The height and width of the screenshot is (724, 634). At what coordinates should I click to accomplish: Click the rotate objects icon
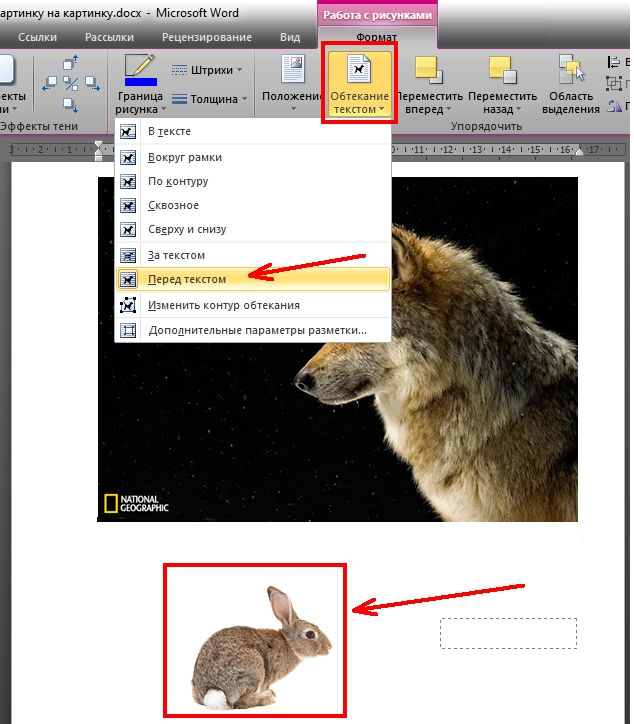click(x=613, y=106)
